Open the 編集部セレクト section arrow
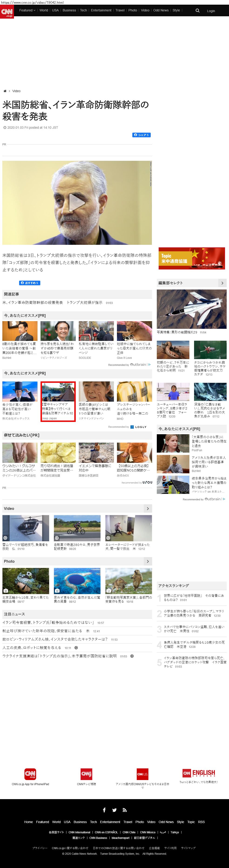Screen dimensions: 229x868 [x=222, y=283]
